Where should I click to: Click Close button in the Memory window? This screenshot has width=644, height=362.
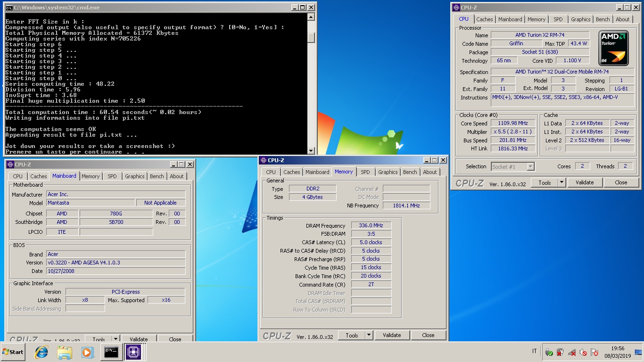(x=428, y=335)
